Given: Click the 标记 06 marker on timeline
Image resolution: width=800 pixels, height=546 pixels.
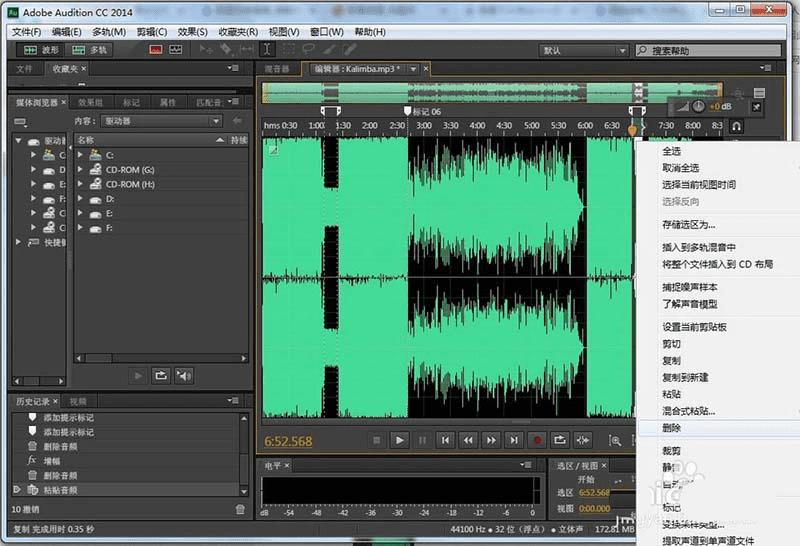Looking at the screenshot, I should click(x=408, y=112).
